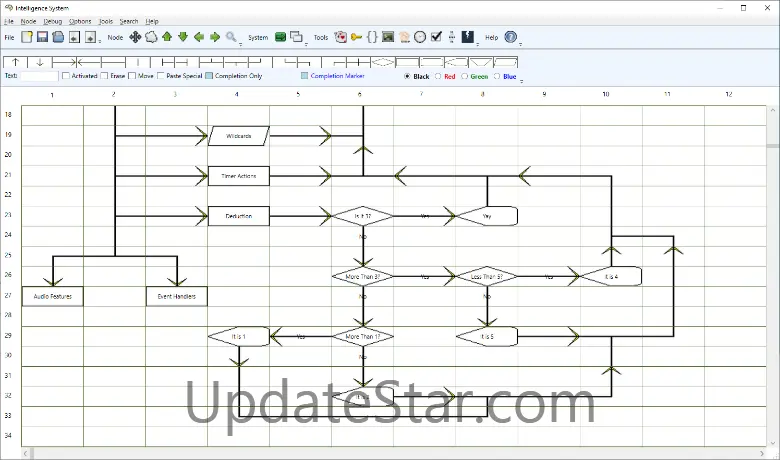Expand the Tools toolbar overflow arrow
Image resolution: width=780 pixels, height=460 pixels.
(478, 44)
